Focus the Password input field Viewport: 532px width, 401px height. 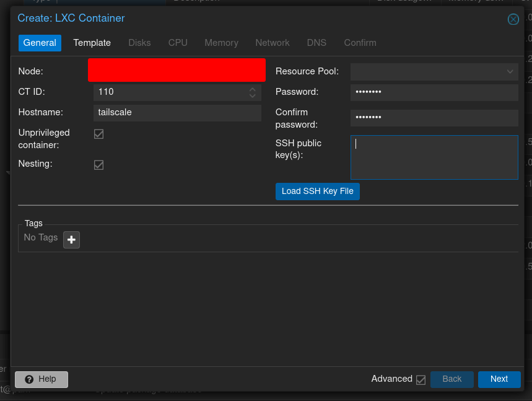434,92
